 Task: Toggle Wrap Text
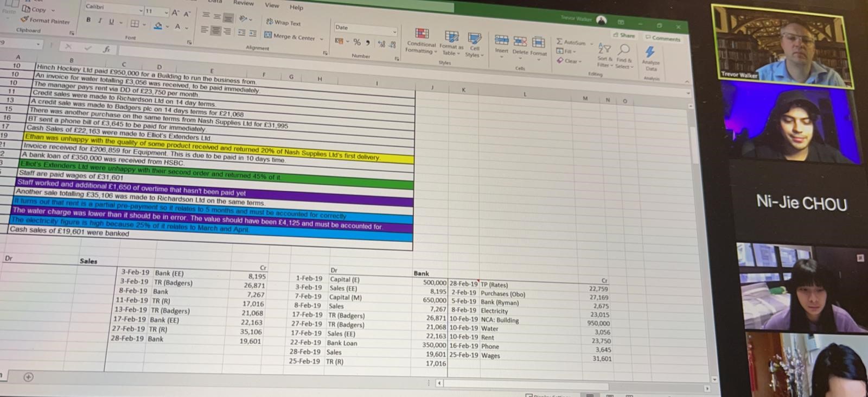pyautogui.click(x=283, y=23)
